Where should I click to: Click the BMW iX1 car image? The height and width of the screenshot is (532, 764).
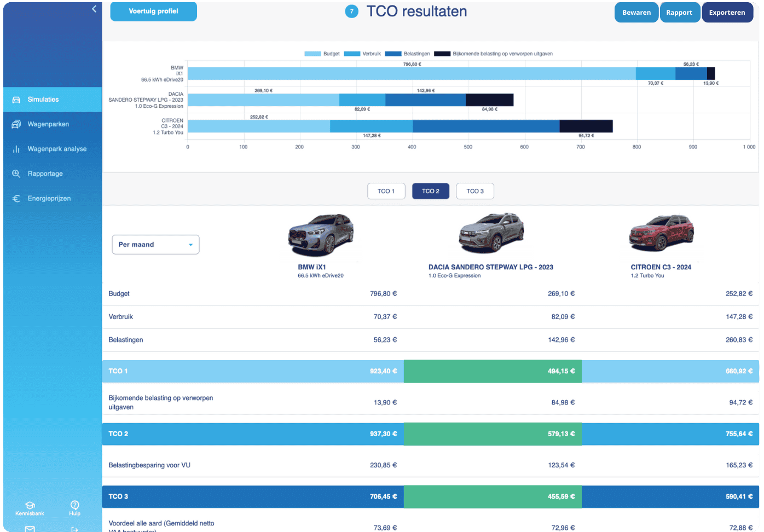point(321,235)
